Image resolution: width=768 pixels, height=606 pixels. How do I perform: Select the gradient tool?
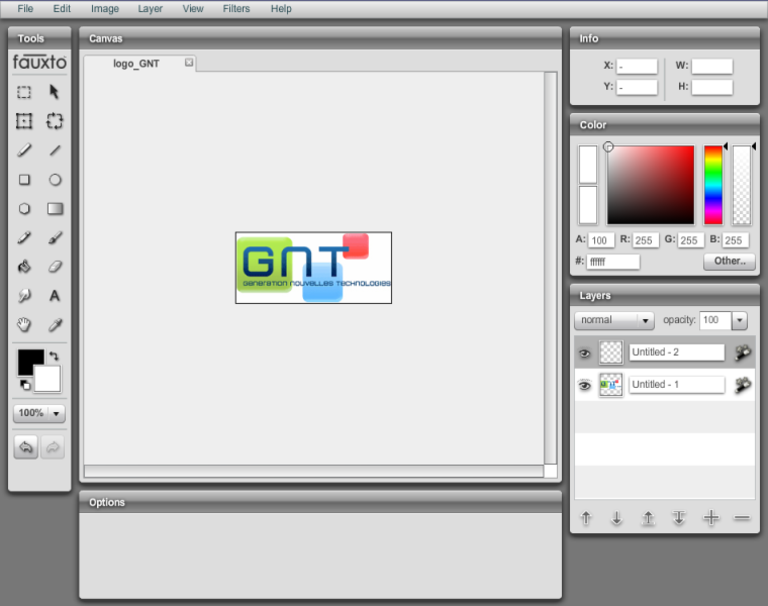point(55,209)
